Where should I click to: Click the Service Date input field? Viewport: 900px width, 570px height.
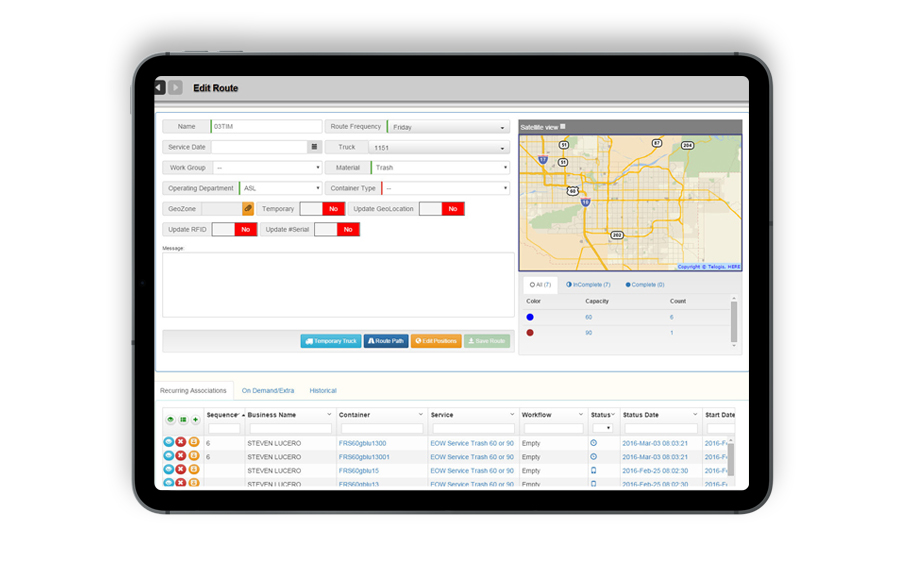259,147
